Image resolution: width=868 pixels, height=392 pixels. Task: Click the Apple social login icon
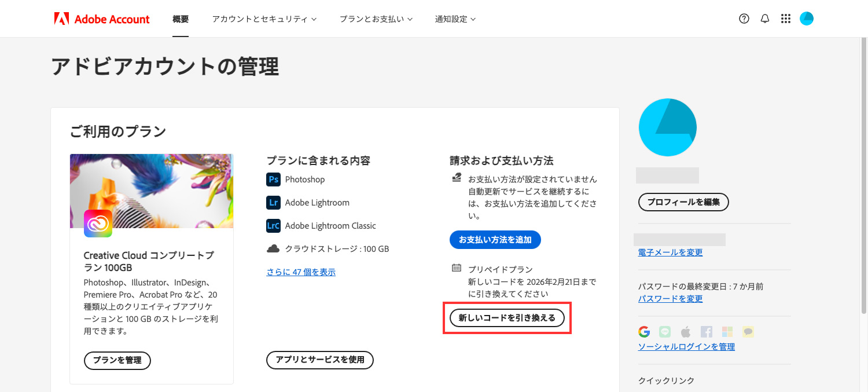click(686, 332)
